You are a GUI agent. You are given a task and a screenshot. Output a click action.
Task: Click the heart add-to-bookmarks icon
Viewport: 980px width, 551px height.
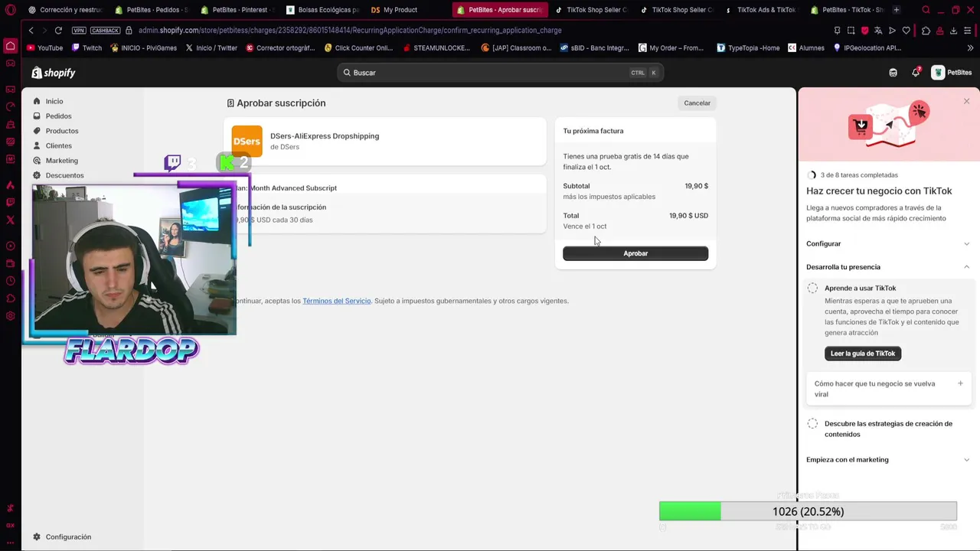(906, 31)
